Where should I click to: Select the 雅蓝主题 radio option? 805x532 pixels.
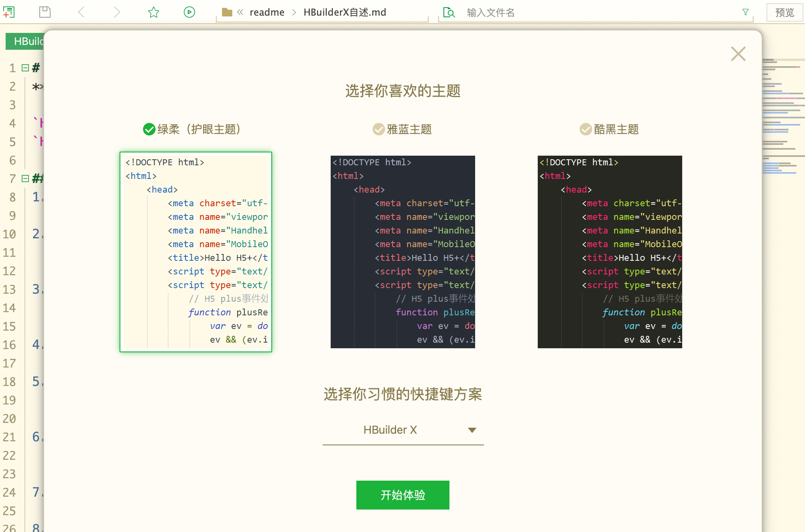[x=378, y=129]
